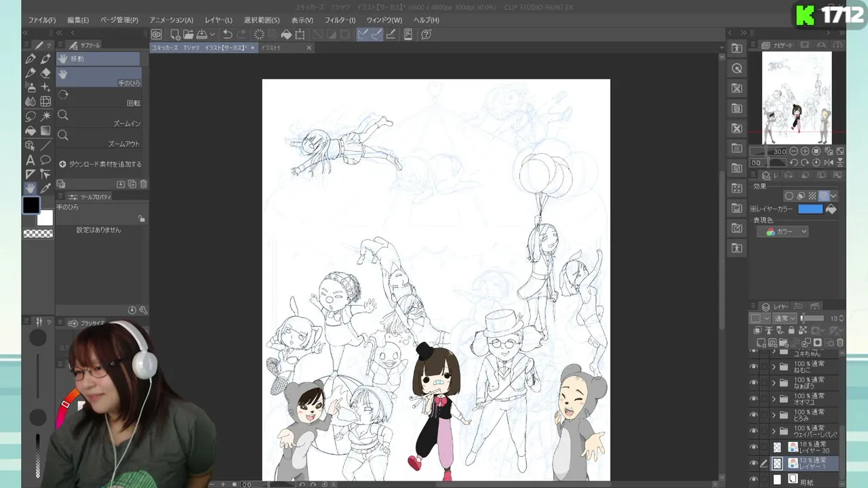
Task: Open the レイヤー(L) menu
Action: [x=218, y=20]
